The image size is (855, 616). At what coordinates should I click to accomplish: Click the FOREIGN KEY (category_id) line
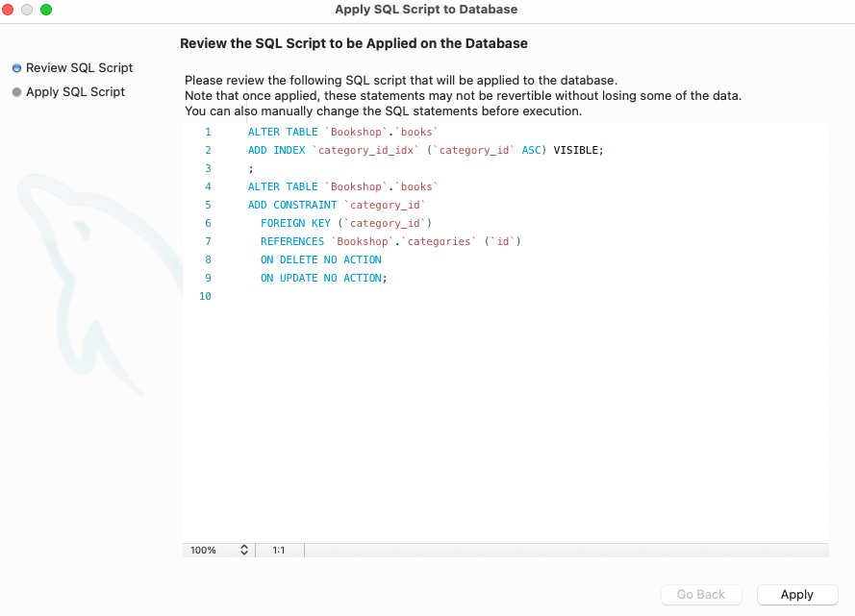pyautogui.click(x=346, y=223)
